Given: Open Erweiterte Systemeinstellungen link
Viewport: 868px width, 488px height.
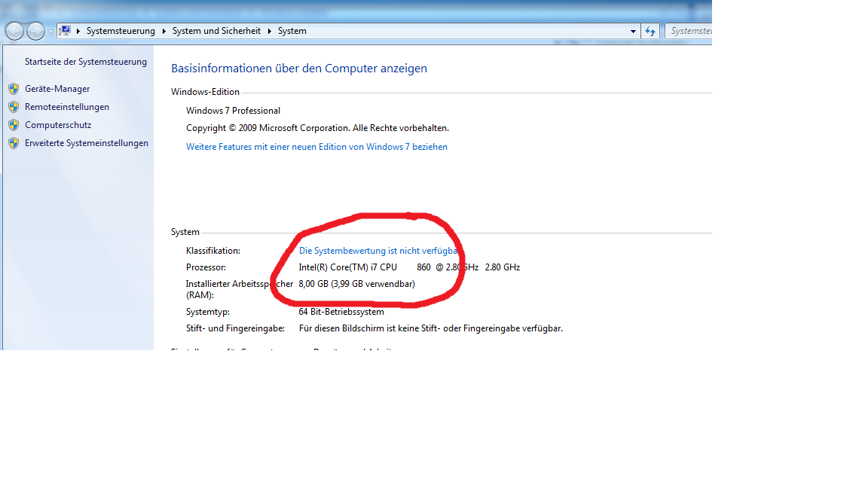Looking at the screenshot, I should click(x=87, y=143).
